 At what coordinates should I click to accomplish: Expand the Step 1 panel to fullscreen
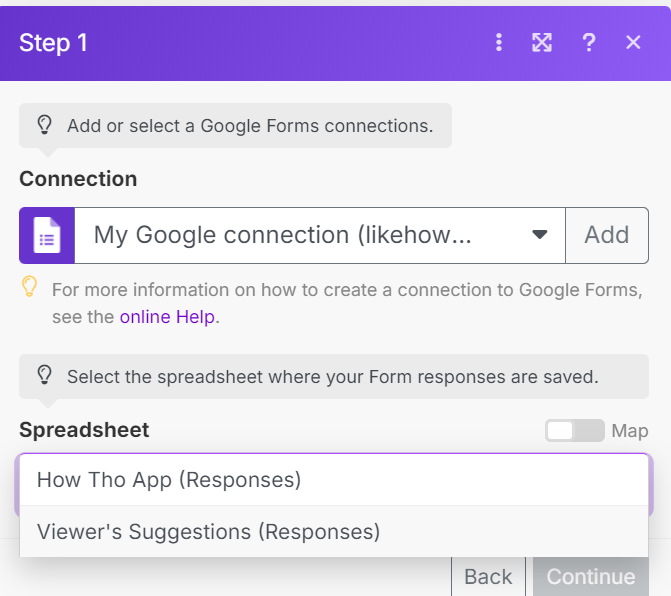[x=542, y=42]
